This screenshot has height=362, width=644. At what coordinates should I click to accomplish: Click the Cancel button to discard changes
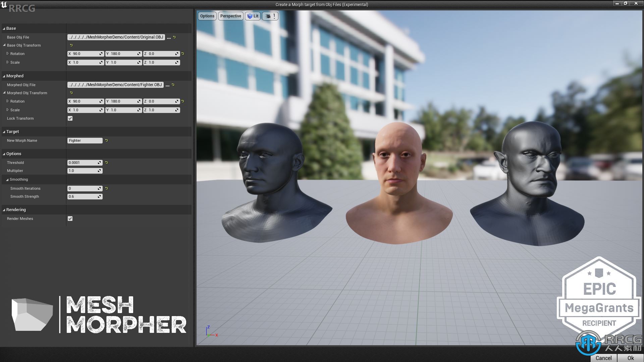[x=603, y=358]
